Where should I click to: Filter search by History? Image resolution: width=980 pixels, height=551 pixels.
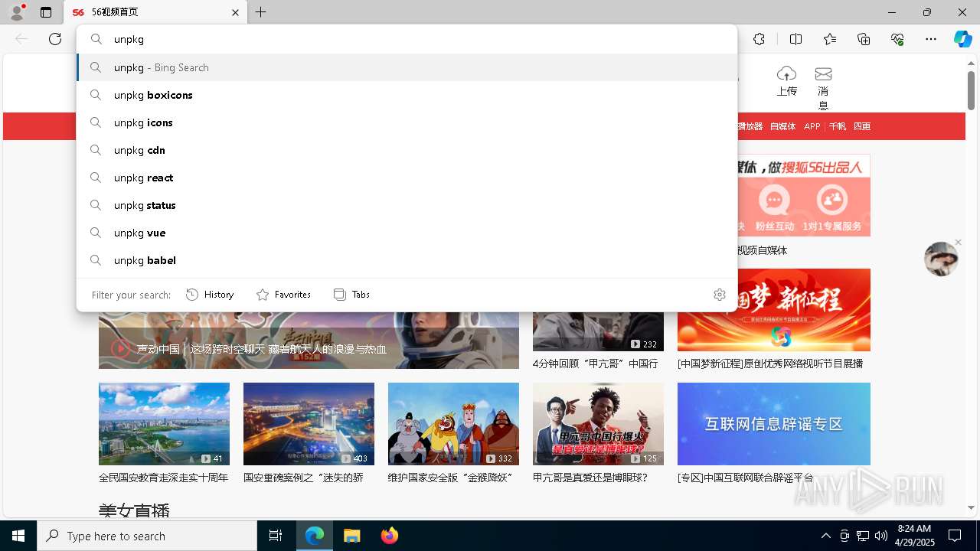210,295
